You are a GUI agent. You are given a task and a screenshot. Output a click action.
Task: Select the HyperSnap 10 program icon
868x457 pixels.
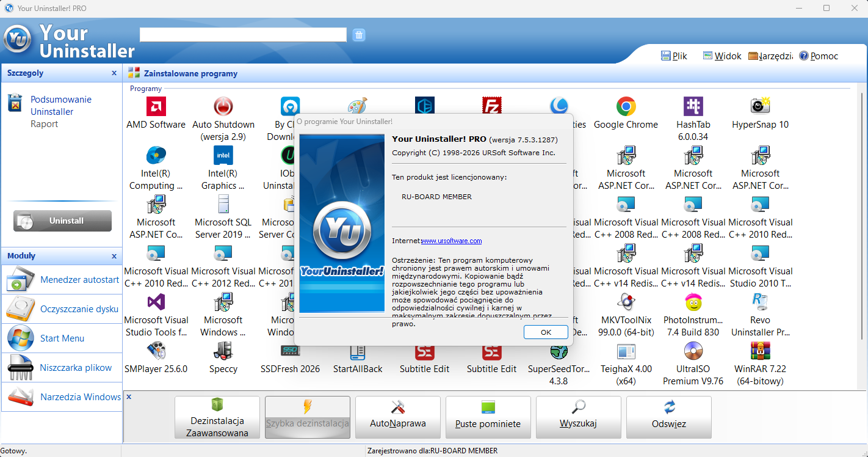[760, 106]
